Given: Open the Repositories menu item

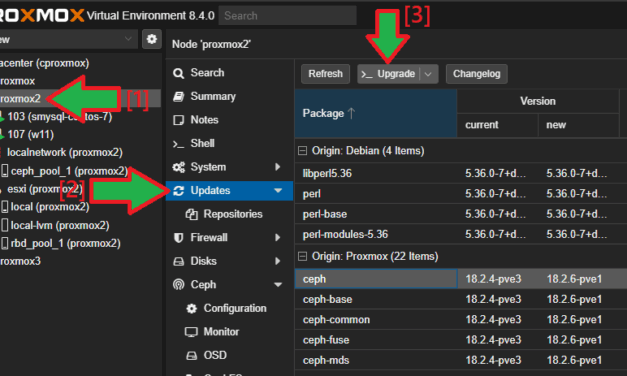Looking at the screenshot, I should click(229, 214).
